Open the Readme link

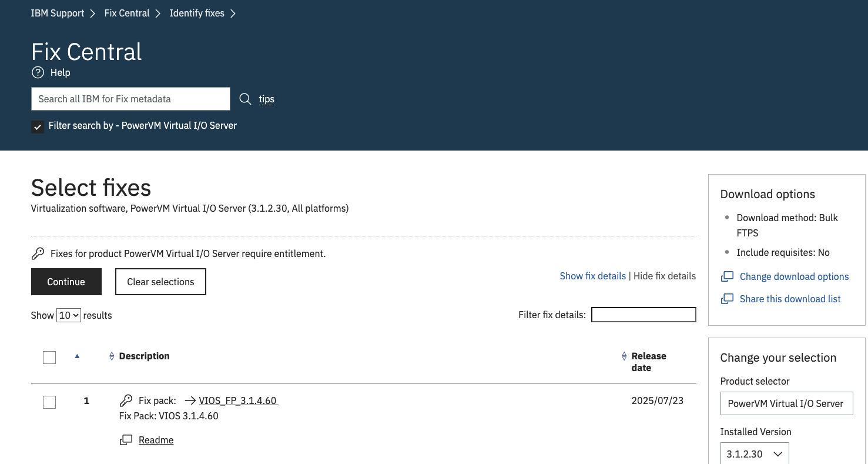156,440
